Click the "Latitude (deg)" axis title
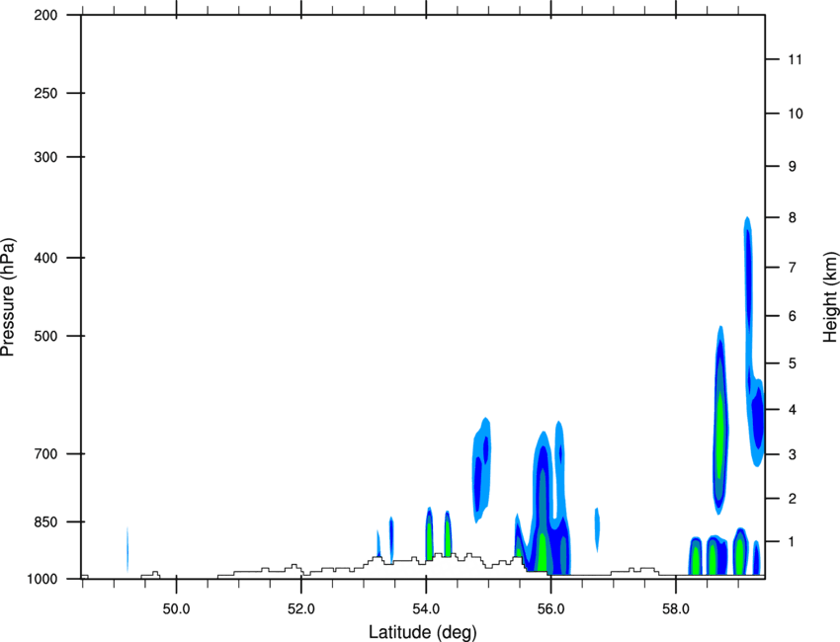840x642 pixels. (x=422, y=632)
